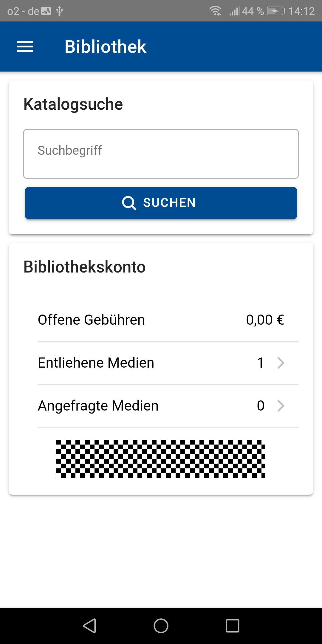Tap the USB icon in status bar
The height and width of the screenshot is (644, 322).
(x=59, y=11)
